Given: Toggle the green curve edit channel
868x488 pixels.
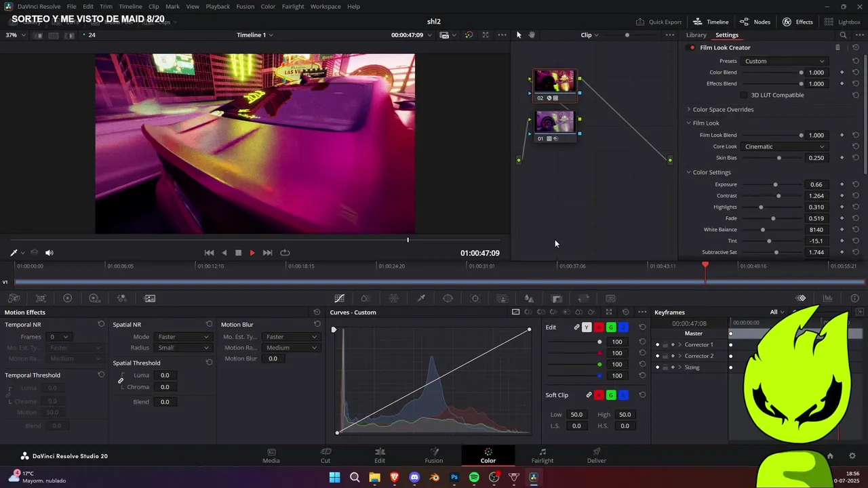Looking at the screenshot, I should tap(611, 327).
